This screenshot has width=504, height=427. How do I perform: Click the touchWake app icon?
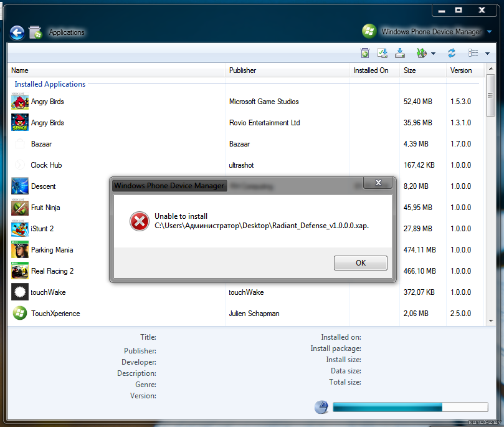tap(20, 292)
